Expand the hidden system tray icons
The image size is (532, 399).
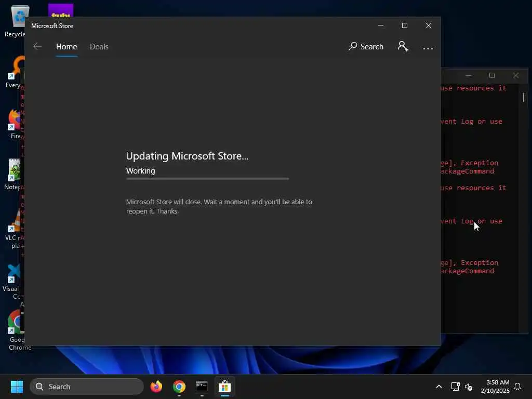pyautogui.click(x=438, y=387)
